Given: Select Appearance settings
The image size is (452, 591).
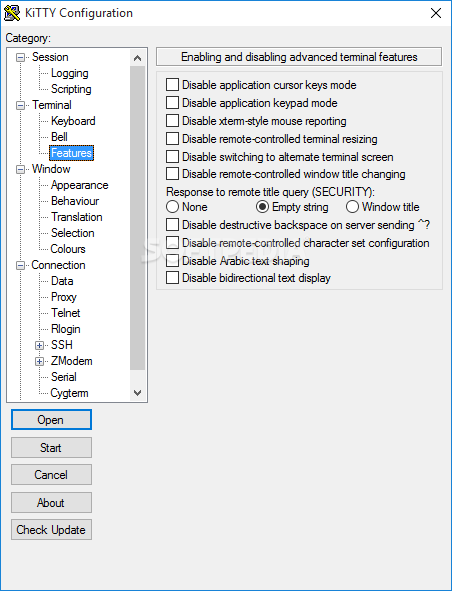Looking at the screenshot, I should pyautogui.click(x=80, y=185).
